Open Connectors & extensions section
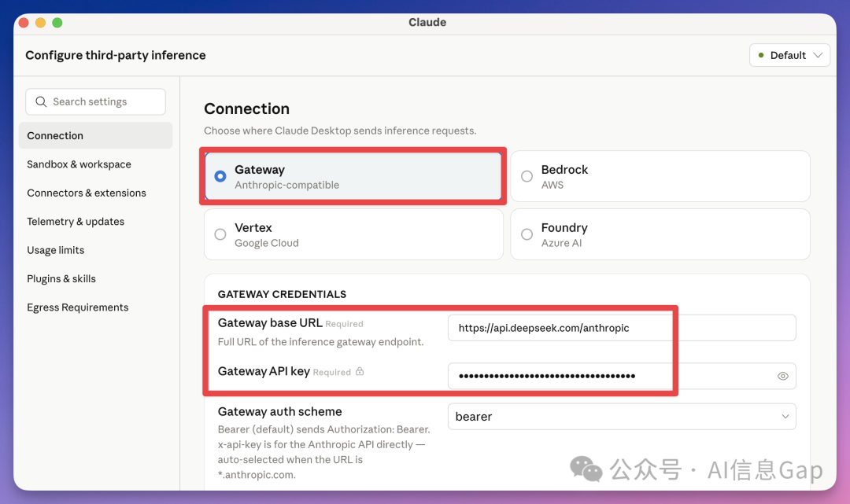Image resolution: width=850 pixels, height=504 pixels. pos(87,193)
